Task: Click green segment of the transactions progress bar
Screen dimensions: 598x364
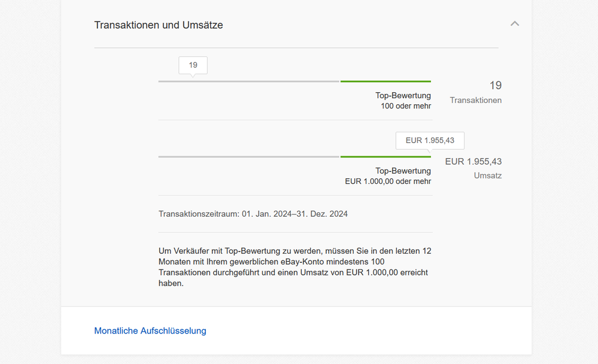Action: pos(385,81)
